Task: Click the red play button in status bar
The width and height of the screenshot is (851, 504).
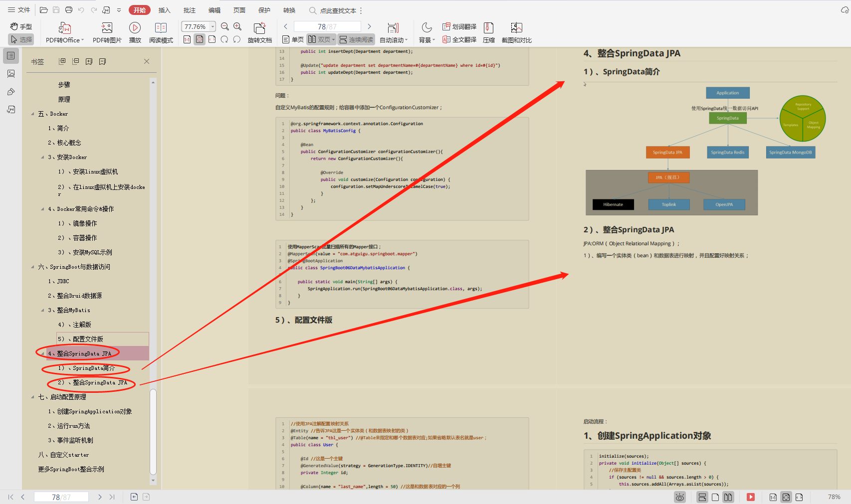Action: pos(750,497)
